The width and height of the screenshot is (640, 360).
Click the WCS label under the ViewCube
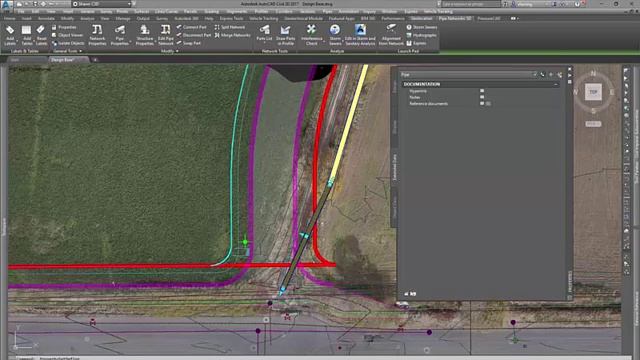[x=593, y=124]
